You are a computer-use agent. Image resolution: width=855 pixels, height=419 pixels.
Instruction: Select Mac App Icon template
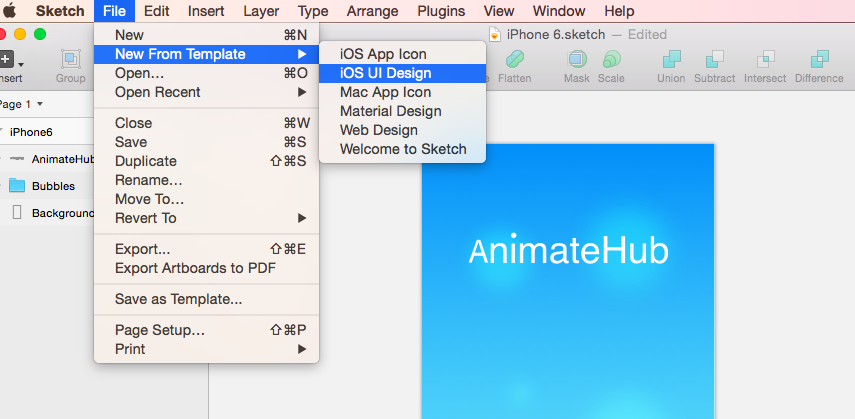coord(402,92)
